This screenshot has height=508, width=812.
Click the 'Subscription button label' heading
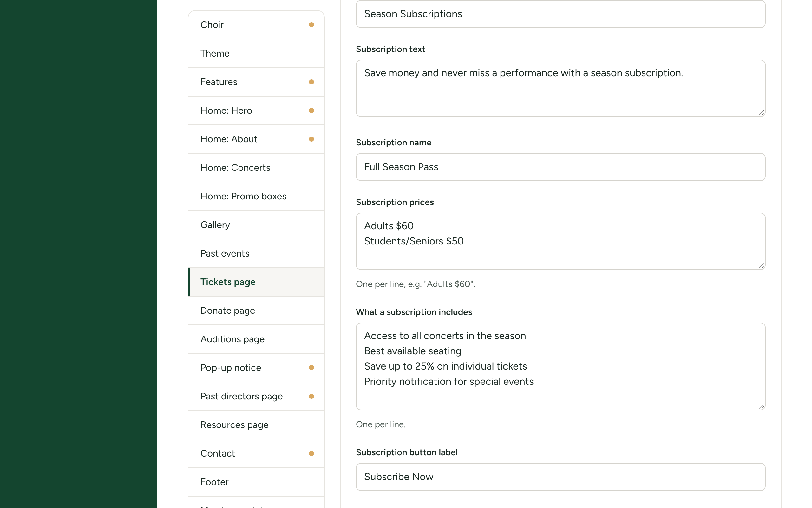(x=407, y=452)
